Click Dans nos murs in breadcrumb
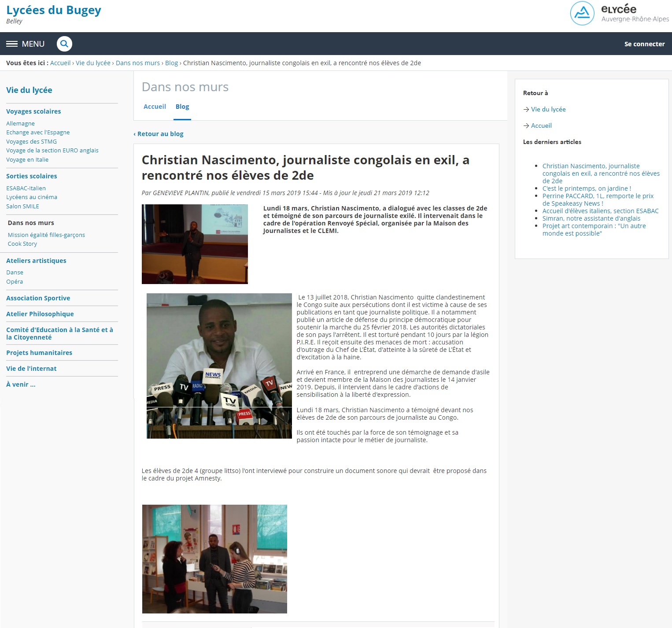 tap(137, 63)
